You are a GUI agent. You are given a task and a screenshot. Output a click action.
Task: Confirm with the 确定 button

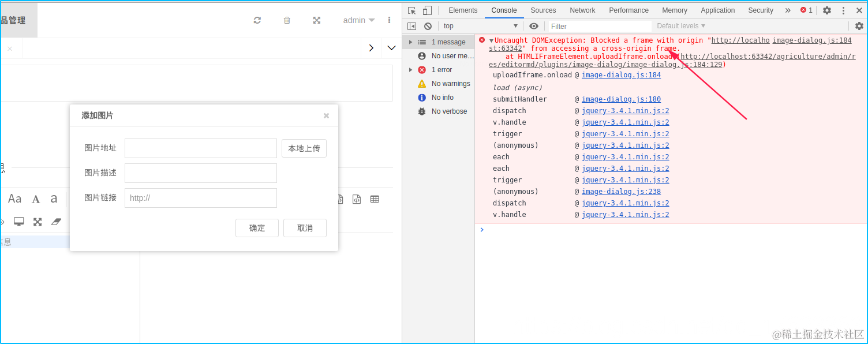tap(257, 228)
